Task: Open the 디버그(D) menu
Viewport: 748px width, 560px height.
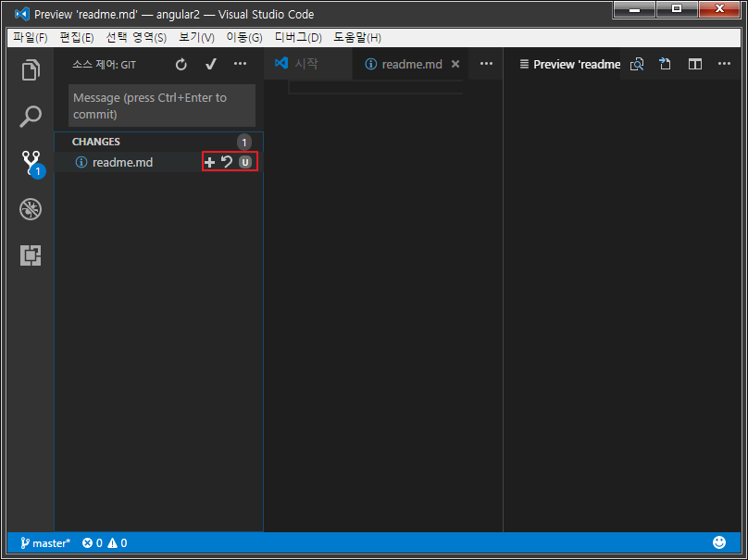Action: (x=298, y=38)
